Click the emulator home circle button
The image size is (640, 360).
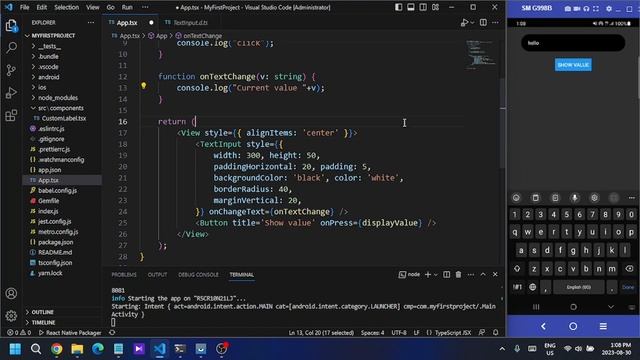573,326
